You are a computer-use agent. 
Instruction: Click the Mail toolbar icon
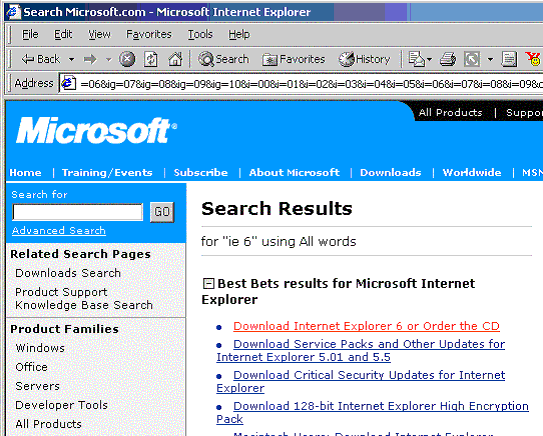[416, 59]
